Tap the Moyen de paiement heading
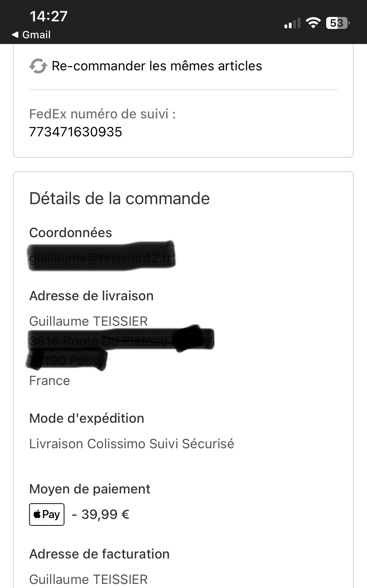367x588 pixels. pyautogui.click(x=90, y=489)
